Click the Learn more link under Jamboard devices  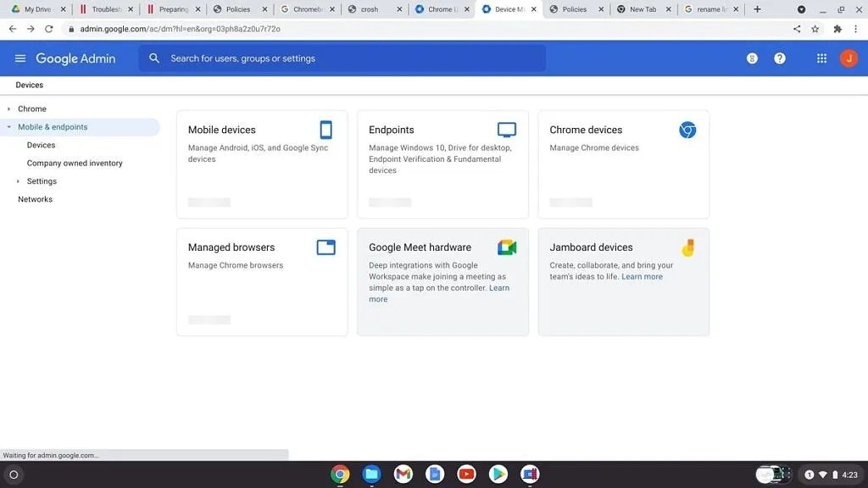click(642, 275)
